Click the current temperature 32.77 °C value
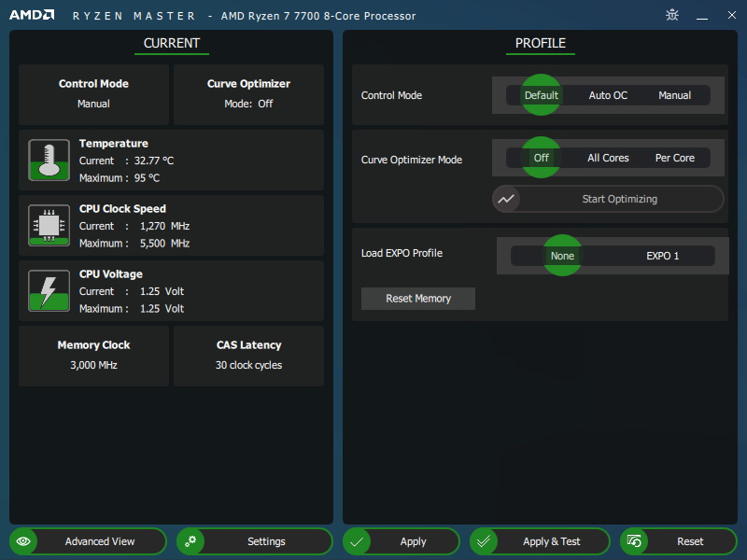This screenshot has width=747, height=560. coord(154,161)
